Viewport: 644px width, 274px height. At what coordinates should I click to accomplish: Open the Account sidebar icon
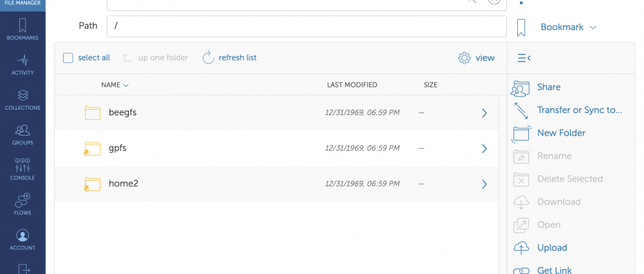[x=23, y=240]
